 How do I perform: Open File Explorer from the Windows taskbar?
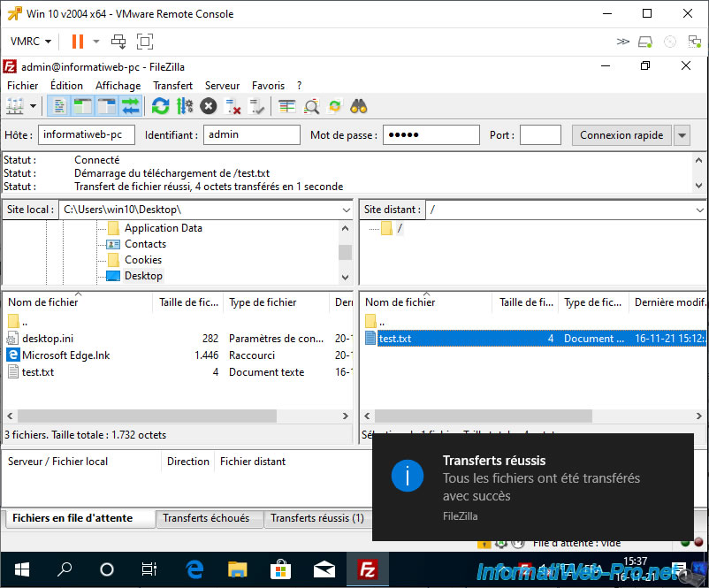click(237, 569)
